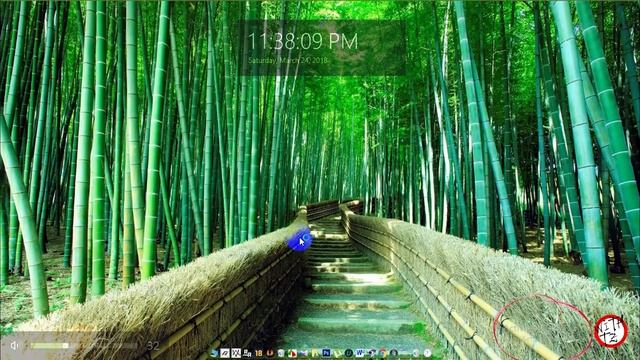Open the yellow folder dock icon

point(315,353)
